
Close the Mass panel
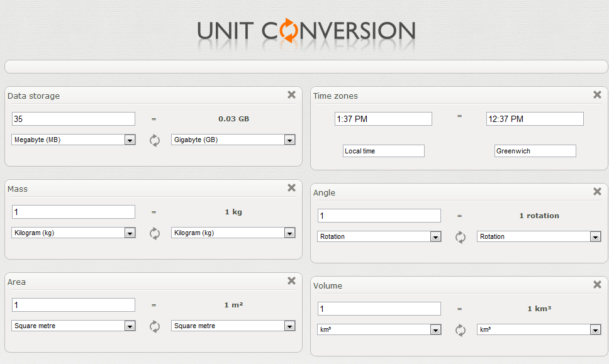tap(292, 188)
